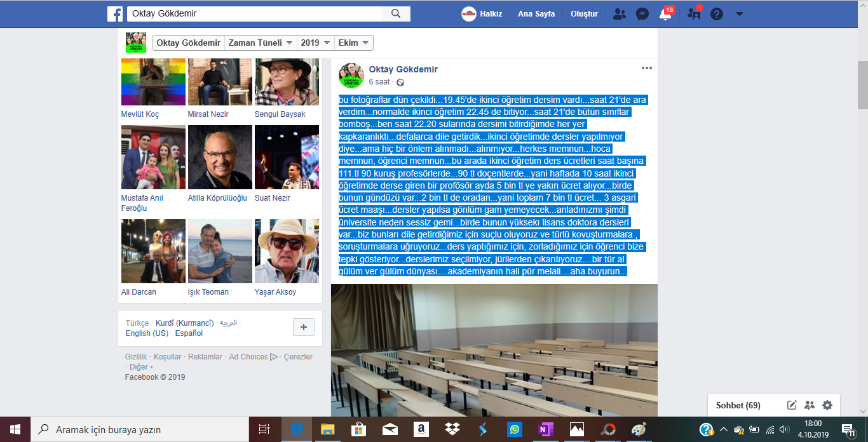Open the notifications bell icon
This screenshot has width=868, height=442.
tap(665, 15)
